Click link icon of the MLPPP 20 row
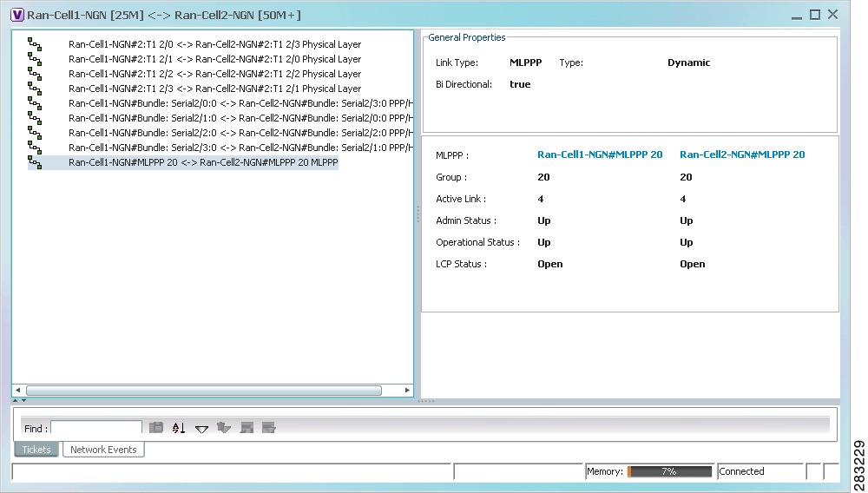Viewport: 868px width, 493px height. pyautogui.click(x=35, y=162)
